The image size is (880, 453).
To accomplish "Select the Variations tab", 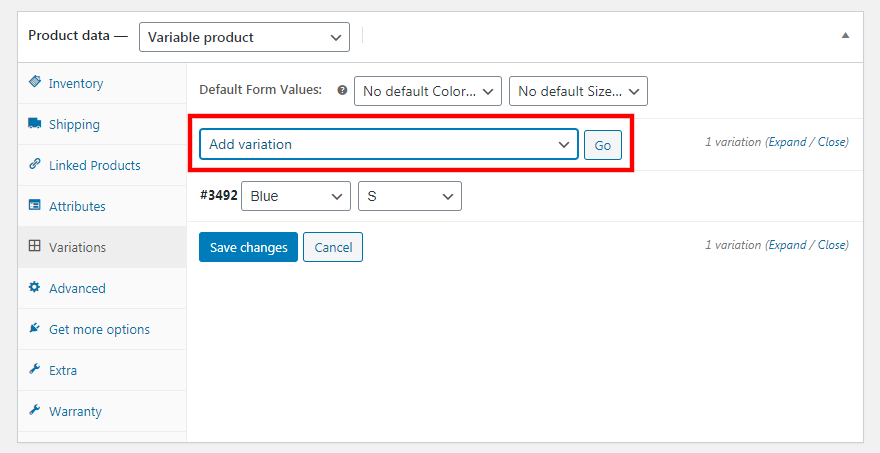I will click(x=102, y=247).
